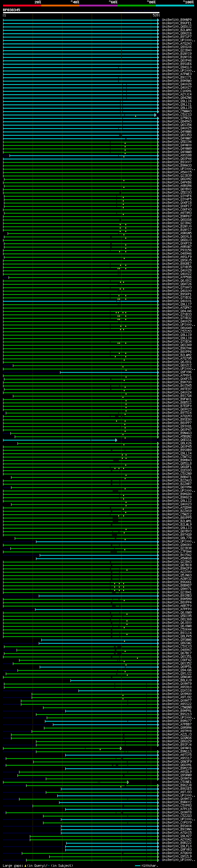Click hit label UniRef100_A7Q2A3
197x868 pixels.
click(x=177, y=43)
